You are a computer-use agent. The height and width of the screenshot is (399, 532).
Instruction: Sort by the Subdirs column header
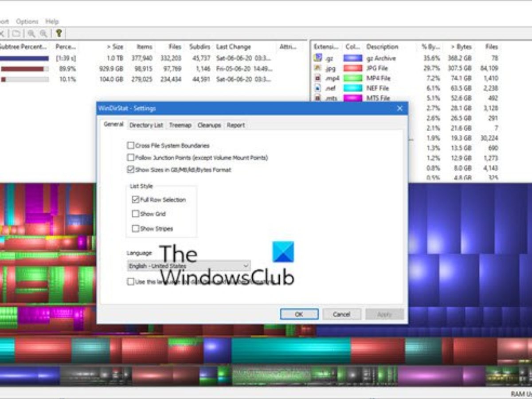click(199, 47)
